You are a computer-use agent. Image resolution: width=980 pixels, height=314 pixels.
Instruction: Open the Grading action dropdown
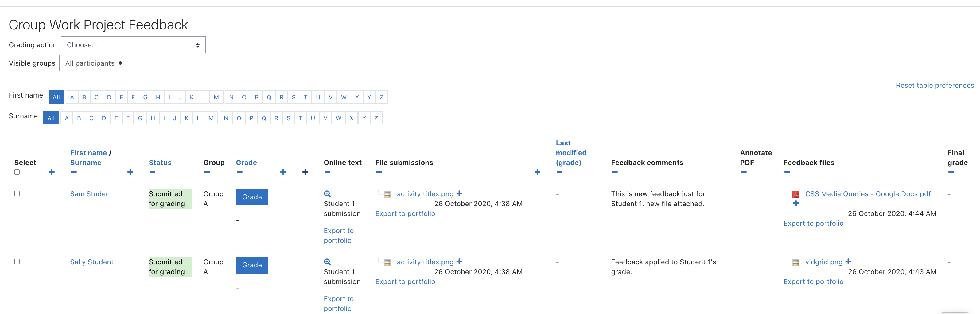coord(133,45)
